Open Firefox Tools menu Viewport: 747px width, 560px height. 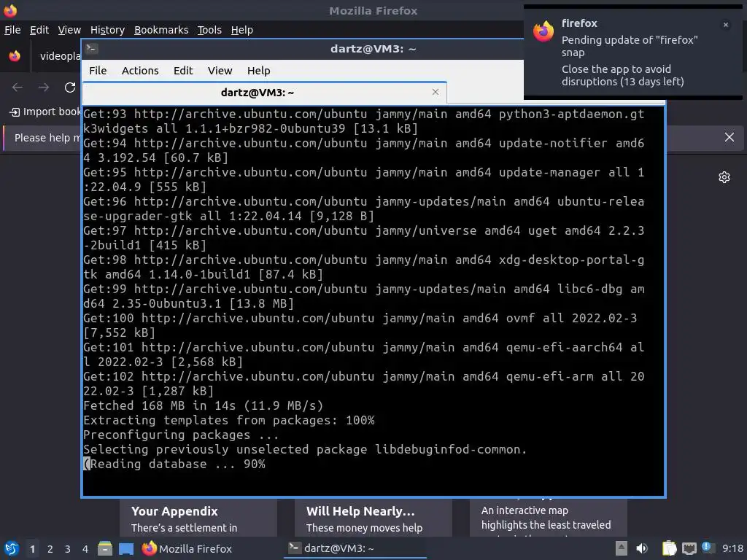point(209,30)
